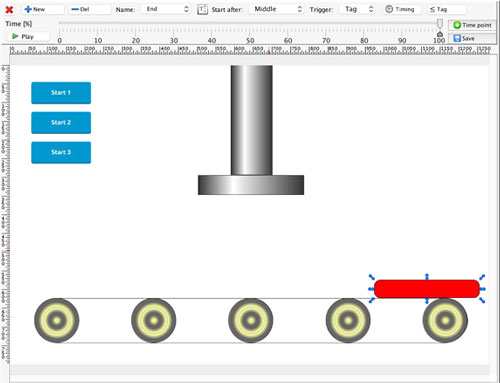Image resolution: width=500 pixels, height=383 pixels.
Task: Add a new animation with New
Action: coord(43,9)
